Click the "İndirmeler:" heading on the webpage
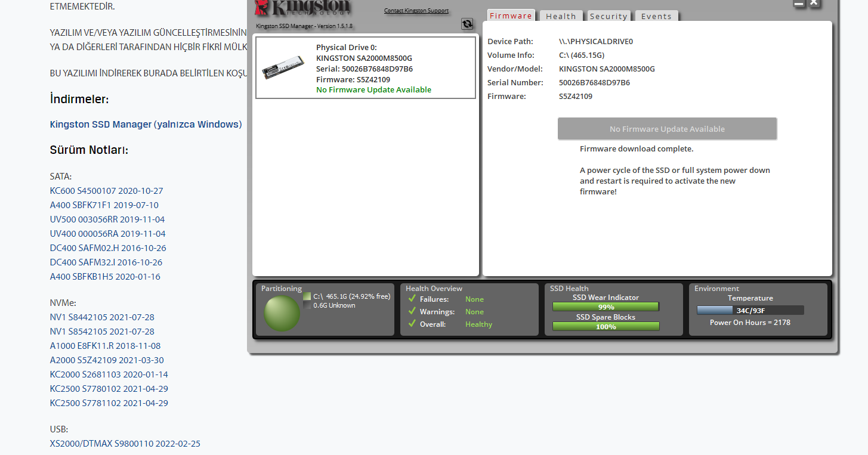This screenshot has height=455, width=868. pyautogui.click(x=79, y=99)
